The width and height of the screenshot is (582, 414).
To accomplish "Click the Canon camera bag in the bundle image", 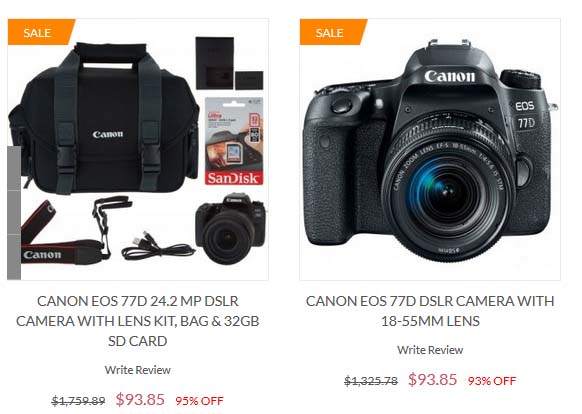I will point(104,118).
